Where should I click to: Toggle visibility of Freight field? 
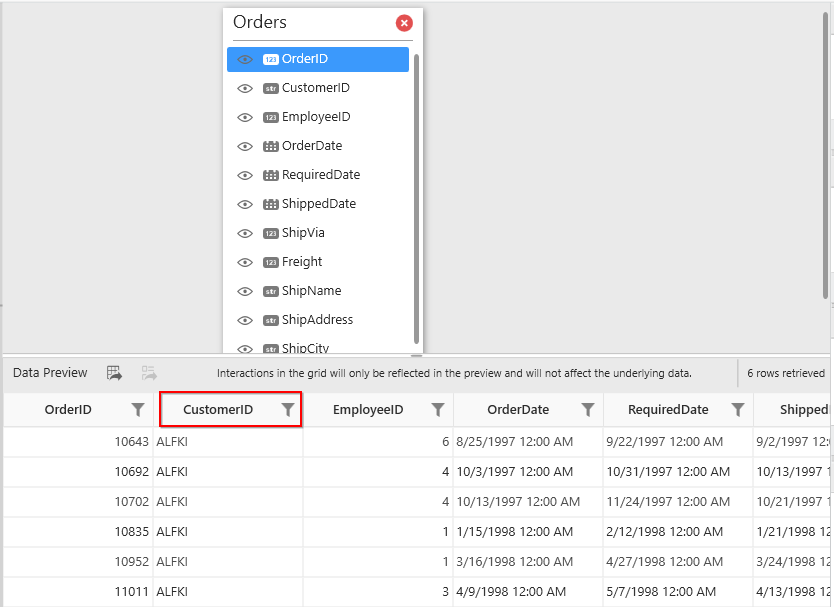(245, 262)
